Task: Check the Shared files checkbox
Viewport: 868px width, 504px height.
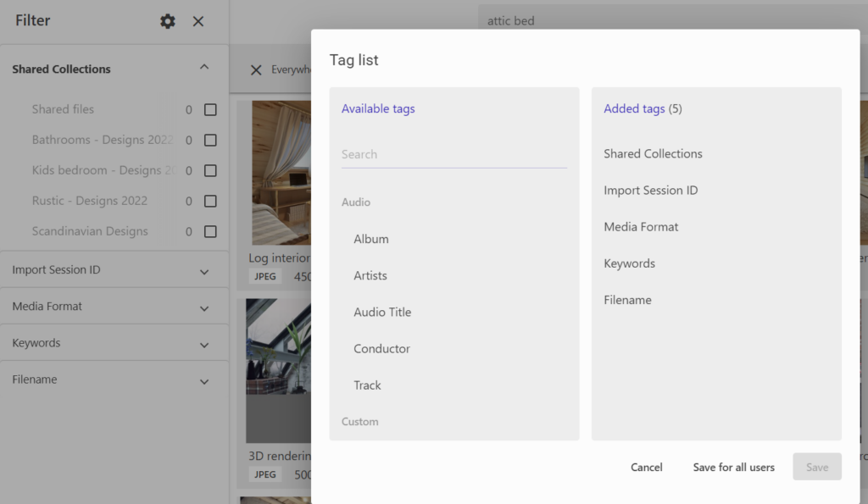Action: click(x=210, y=109)
